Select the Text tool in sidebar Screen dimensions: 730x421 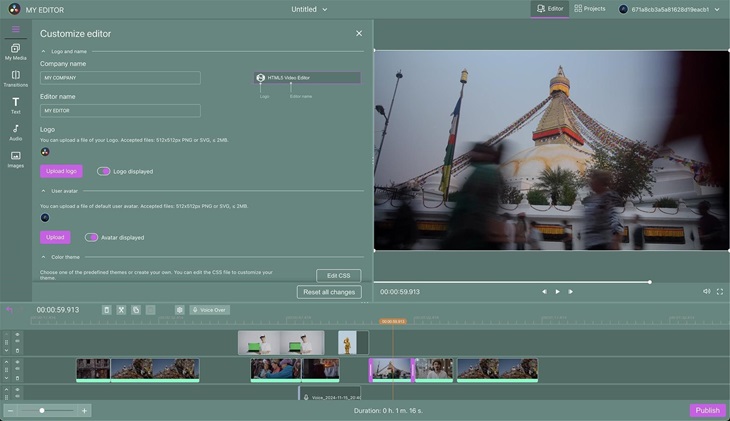tap(15, 105)
